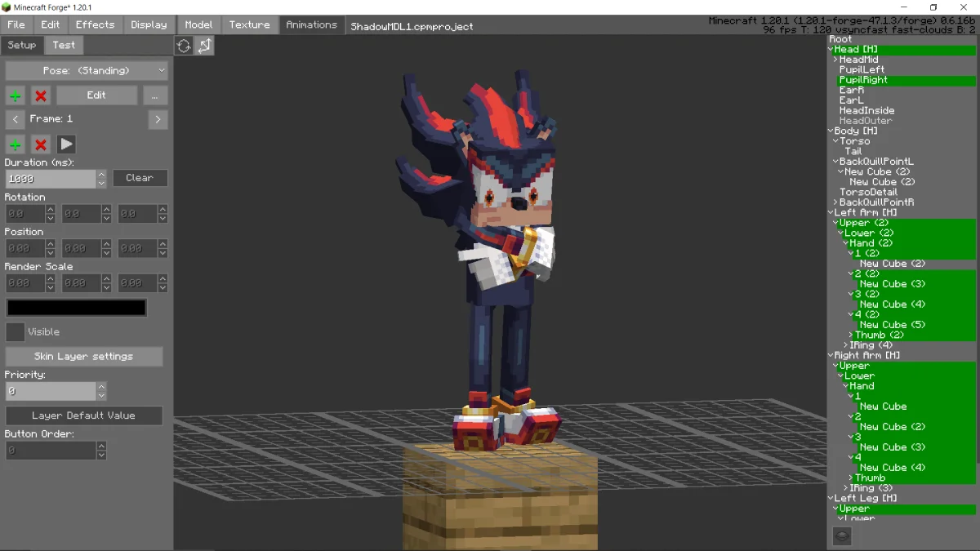Collapse the Right Arm [H] group

point(831,356)
